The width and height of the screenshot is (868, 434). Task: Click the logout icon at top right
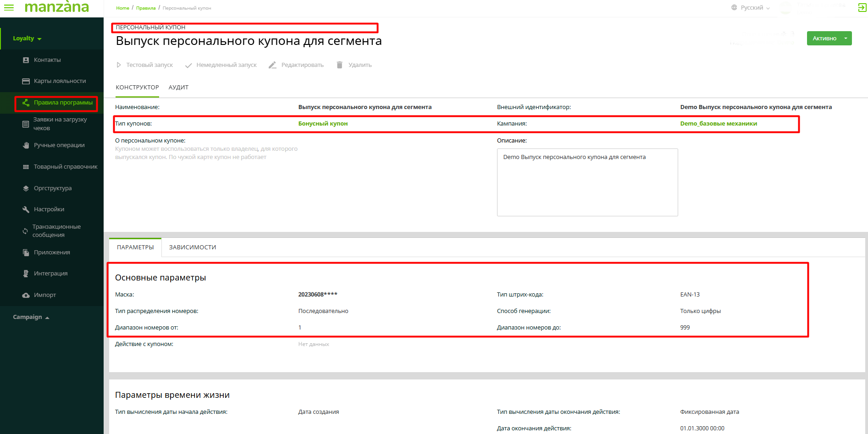tap(862, 8)
